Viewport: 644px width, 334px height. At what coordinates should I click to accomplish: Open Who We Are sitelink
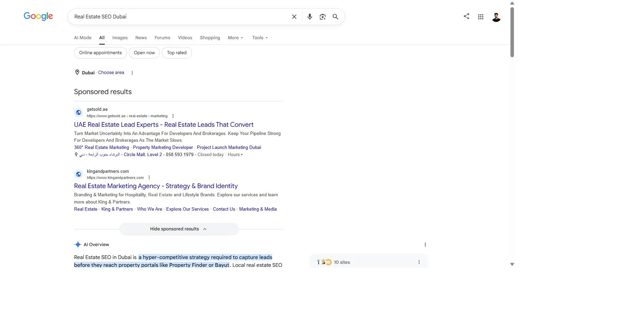tap(150, 209)
